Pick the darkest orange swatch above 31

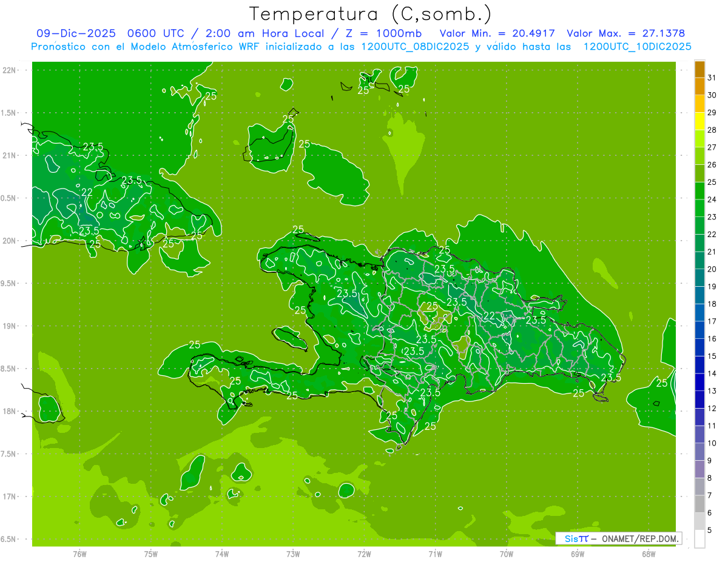(x=699, y=69)
